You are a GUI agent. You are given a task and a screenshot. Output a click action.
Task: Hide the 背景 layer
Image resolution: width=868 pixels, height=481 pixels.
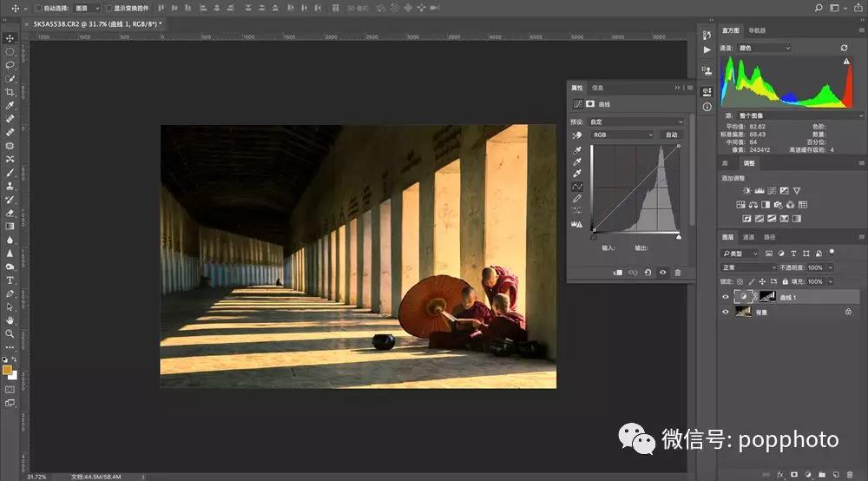coord(727,312)
